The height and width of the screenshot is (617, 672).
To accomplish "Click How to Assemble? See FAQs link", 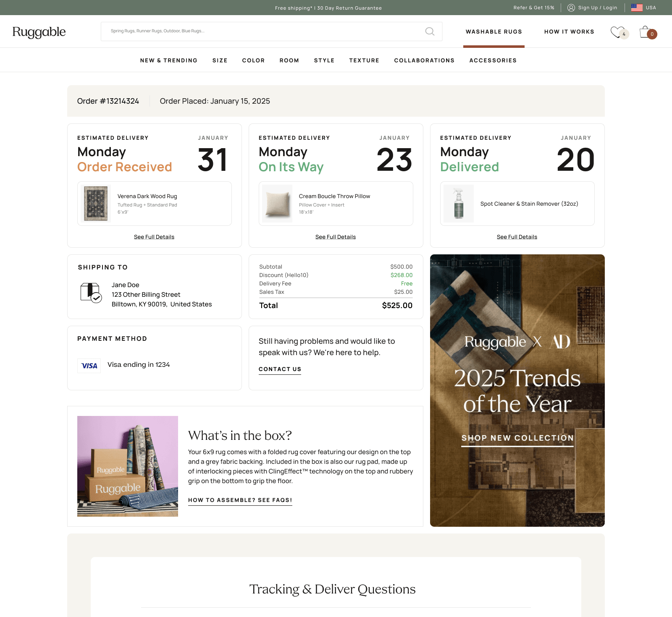I will (240, 500).
